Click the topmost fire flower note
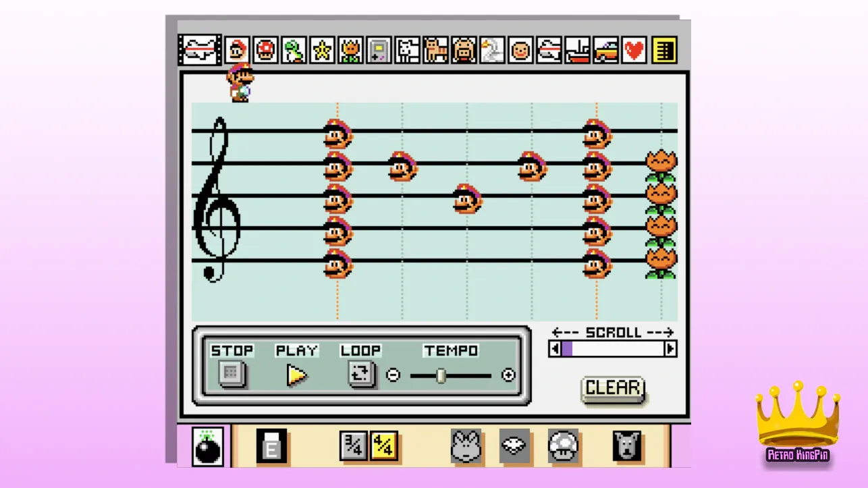This screenshot has height=488, width=868. pyautogui.click(x=661, y=166)
